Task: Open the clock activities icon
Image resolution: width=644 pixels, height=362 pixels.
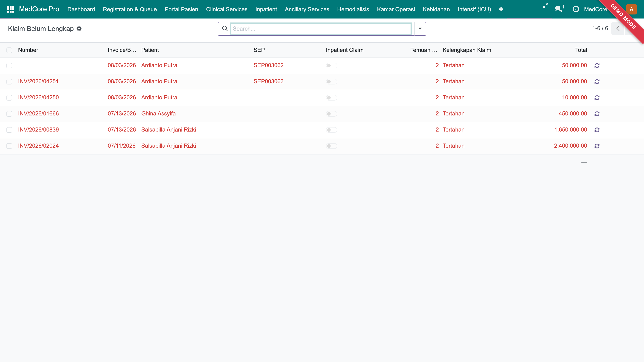Action: point(576,9)
